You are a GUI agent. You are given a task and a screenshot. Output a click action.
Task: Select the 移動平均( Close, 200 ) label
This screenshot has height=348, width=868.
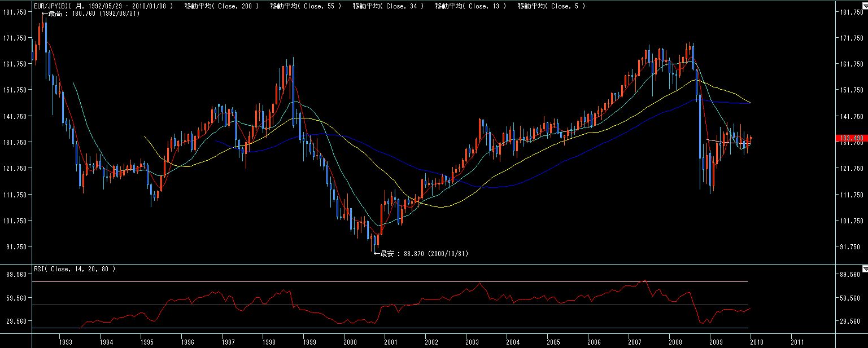pos(222,6)
